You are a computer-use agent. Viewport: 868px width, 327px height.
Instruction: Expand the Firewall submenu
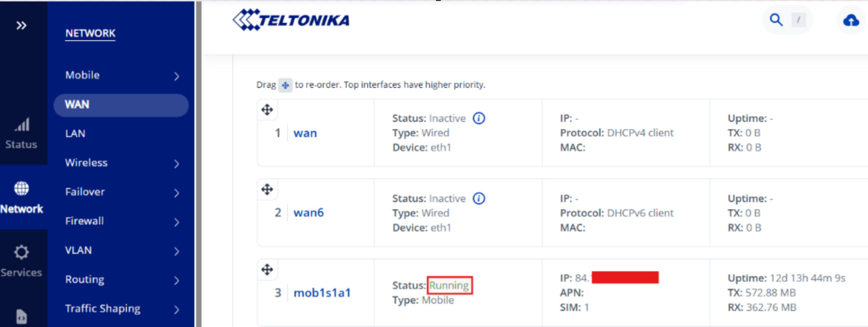click(176, 222)
